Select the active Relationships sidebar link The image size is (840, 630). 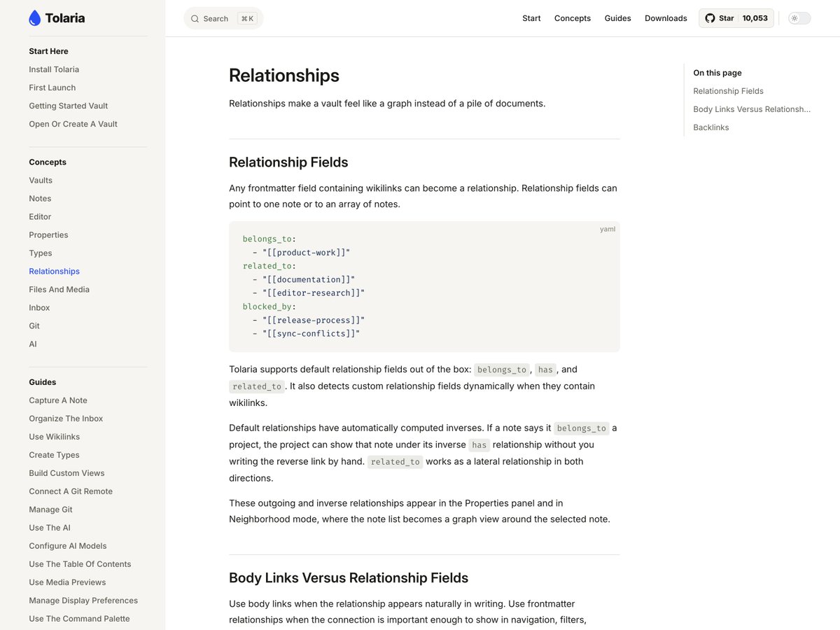click(x=54, y=271)
